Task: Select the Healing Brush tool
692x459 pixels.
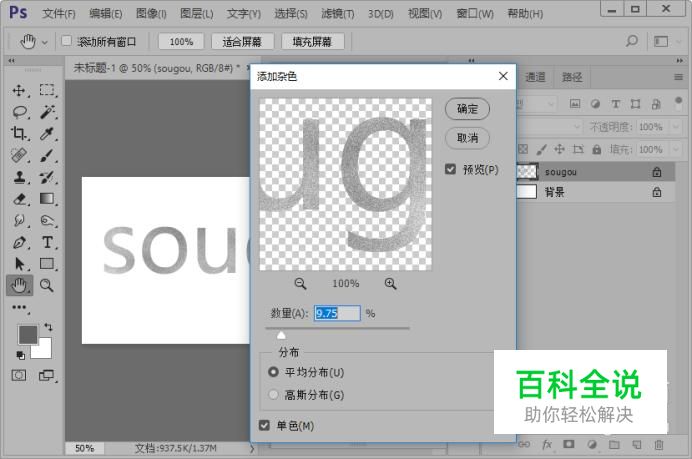Action: [19, 155]
